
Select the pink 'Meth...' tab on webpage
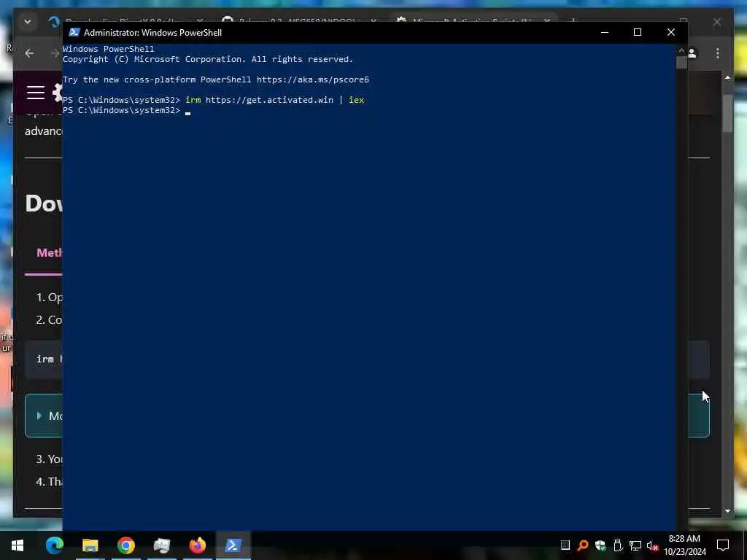coord(49,253)
